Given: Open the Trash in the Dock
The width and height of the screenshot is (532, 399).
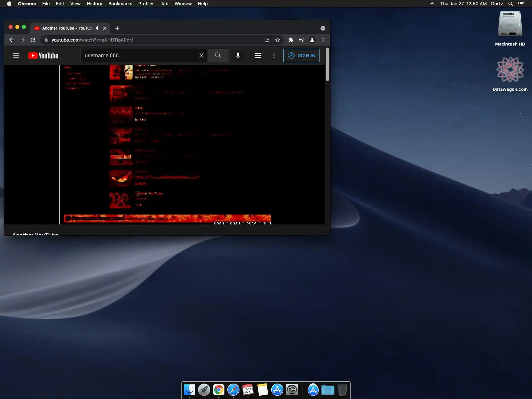Looking at the screenshot, I should tap(342, 390).
